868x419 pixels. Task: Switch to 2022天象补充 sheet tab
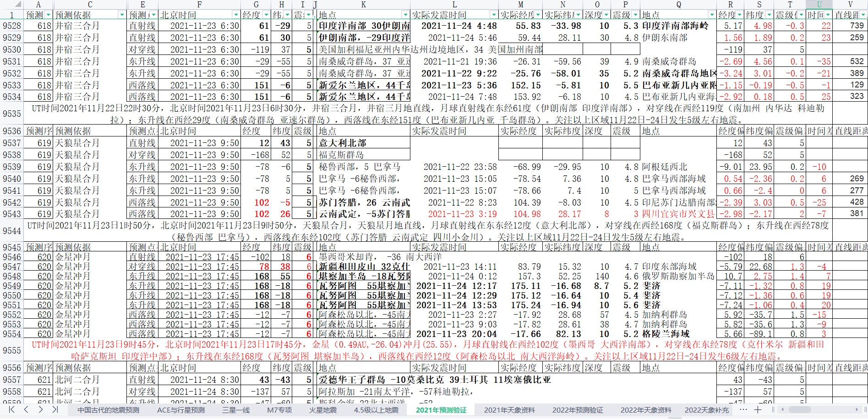707,410
